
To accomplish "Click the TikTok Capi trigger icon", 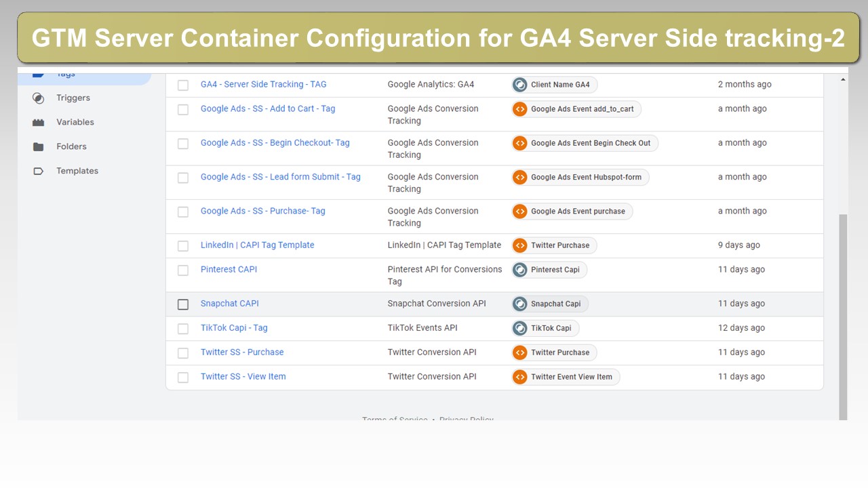I will pos(520,328).
